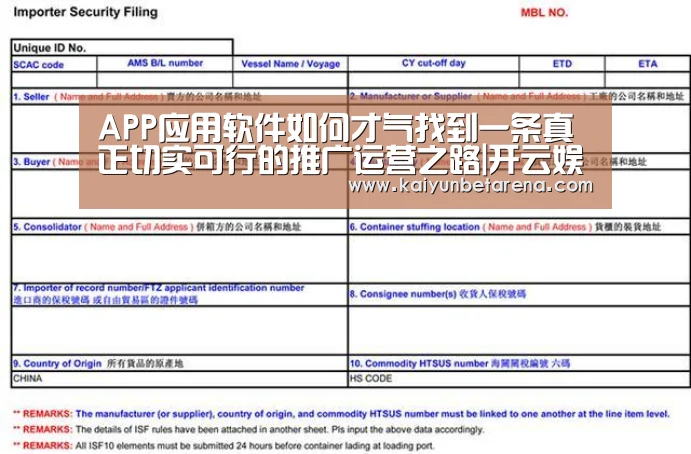Image resolution: width=691 pixels, height=454 pixels.
Task: Select the red MBL NO. label
Action: point(544,12)
